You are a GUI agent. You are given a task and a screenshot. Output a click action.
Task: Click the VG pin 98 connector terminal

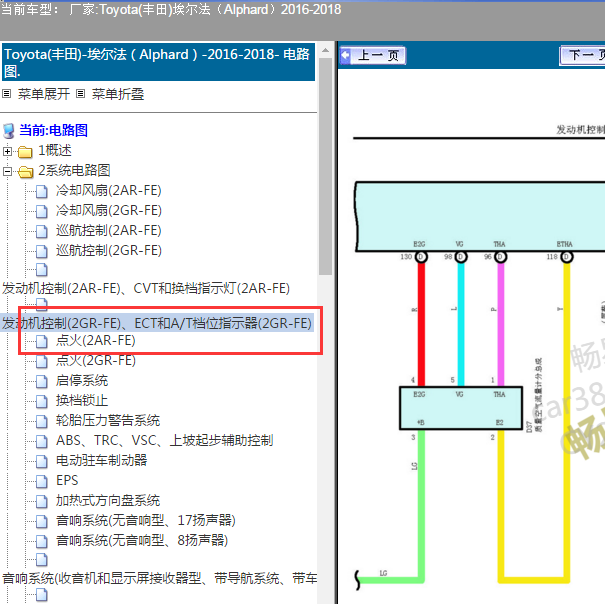click(x=461, y=257)
